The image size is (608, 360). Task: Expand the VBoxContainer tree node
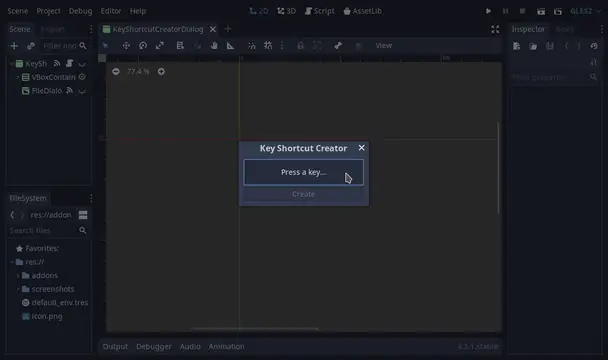(18, 77)
